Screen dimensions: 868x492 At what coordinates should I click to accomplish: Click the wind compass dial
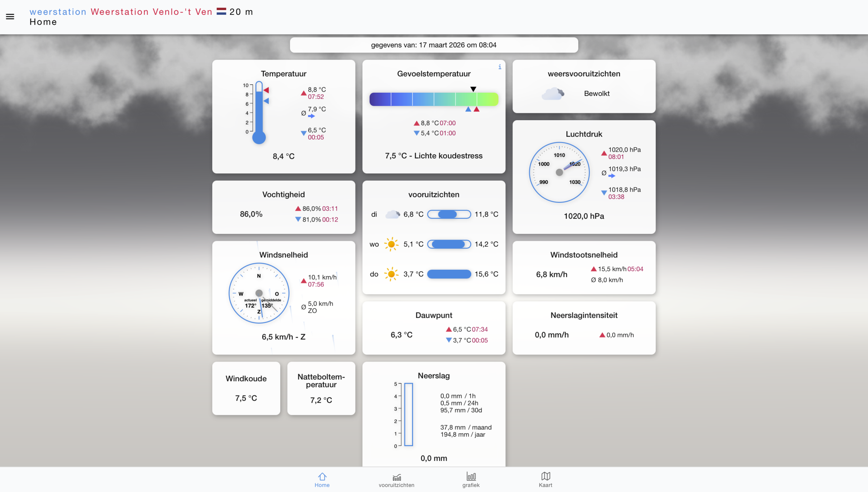click(259, 293)
